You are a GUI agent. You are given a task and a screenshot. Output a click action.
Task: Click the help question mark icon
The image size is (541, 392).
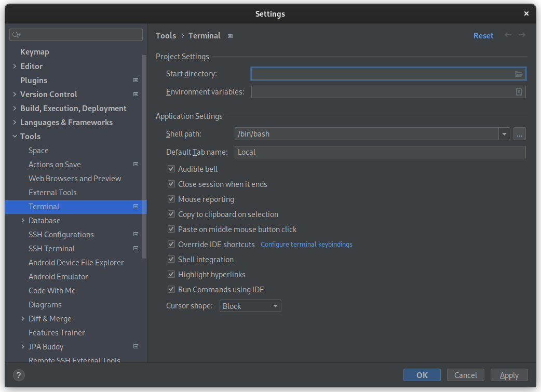pyautogui.click(x=19, y=375)
